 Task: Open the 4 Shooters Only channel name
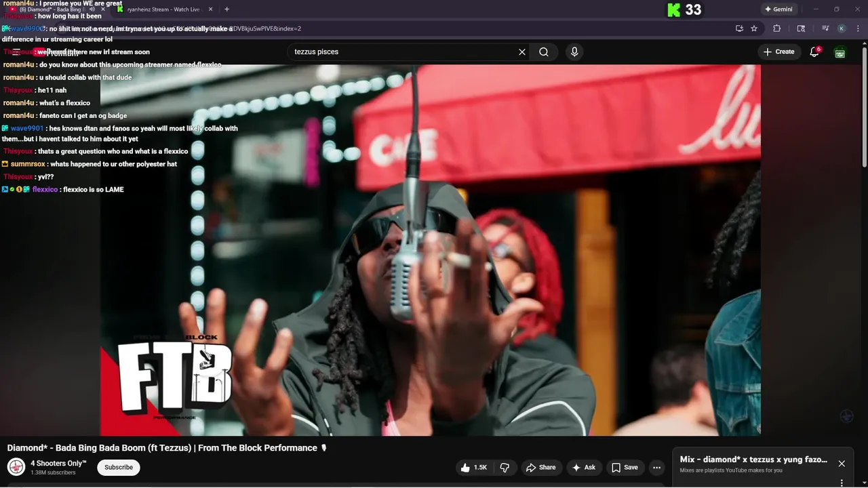tap(58, 464)
